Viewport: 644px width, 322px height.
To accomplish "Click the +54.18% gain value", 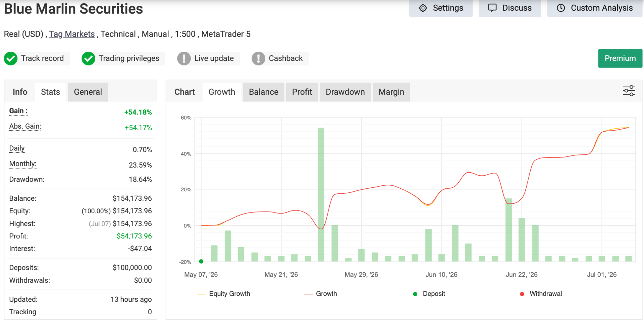I will pos(138,112).
